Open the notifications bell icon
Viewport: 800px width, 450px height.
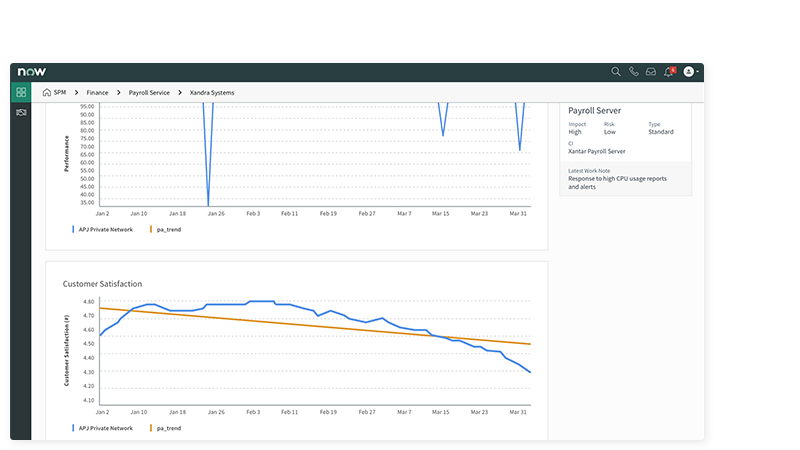pyautogui.click(x=668, y=72)
